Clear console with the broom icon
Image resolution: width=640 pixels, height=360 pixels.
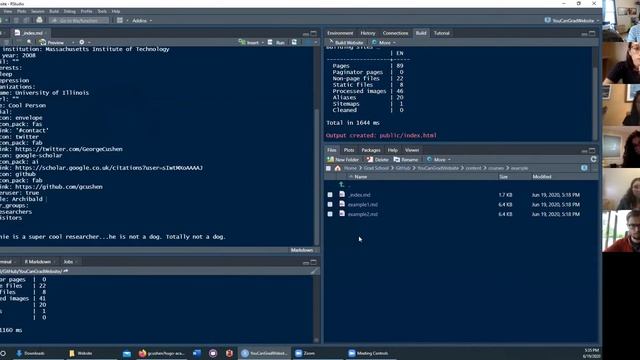tap(313, 271)
